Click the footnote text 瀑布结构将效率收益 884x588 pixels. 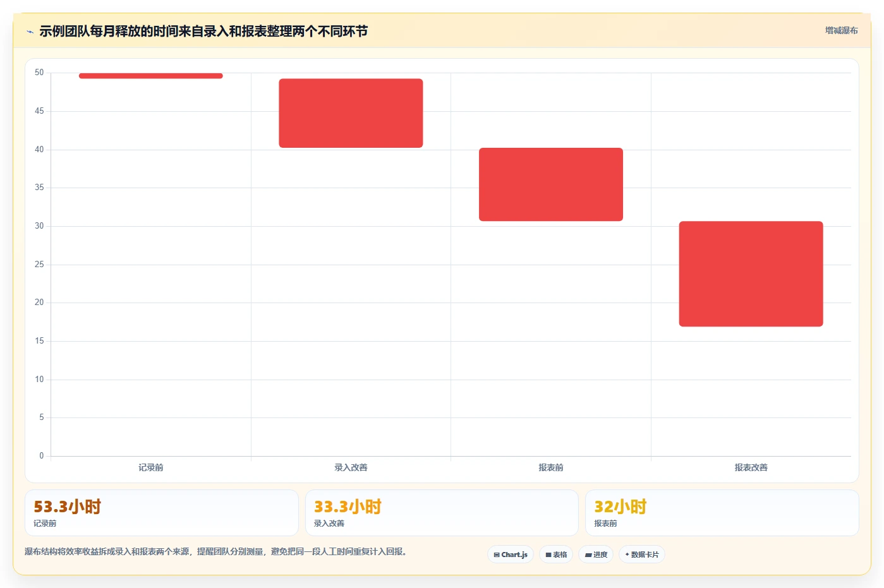click(217, 551)
